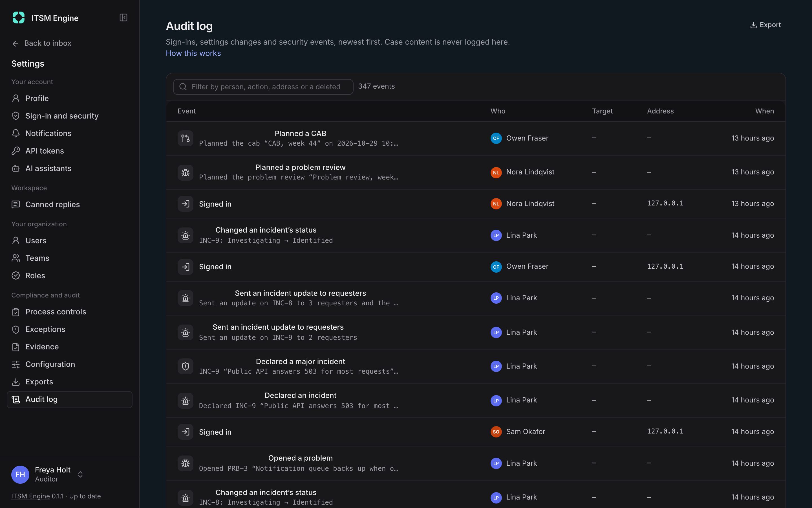812x508 pixels.
Task: Open the ITSM Engine version link
Action: [x=30, y=496]
